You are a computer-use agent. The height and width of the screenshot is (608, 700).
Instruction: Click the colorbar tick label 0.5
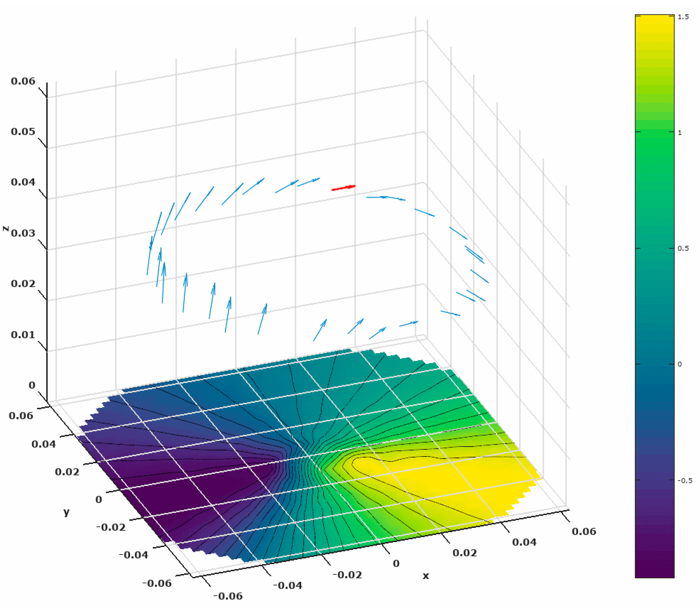683,249
